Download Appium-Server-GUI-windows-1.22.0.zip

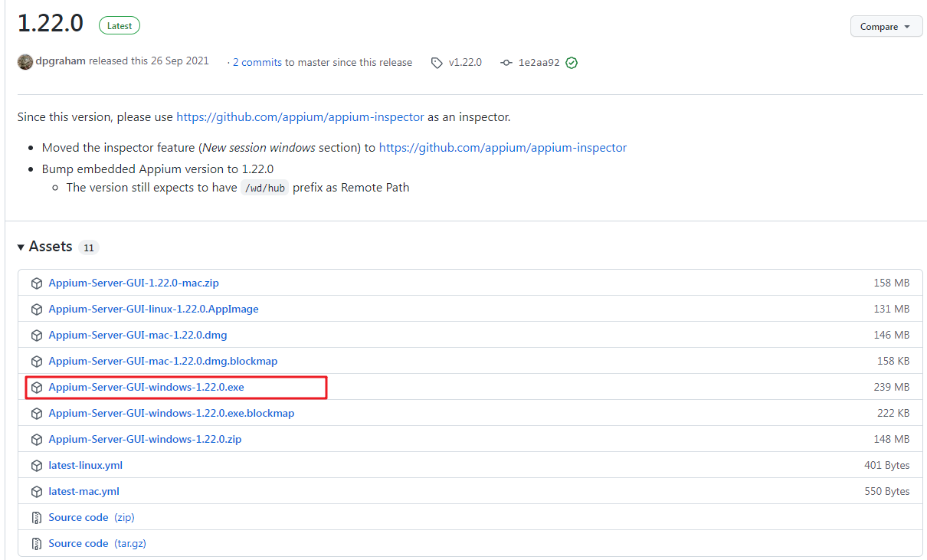(145, 439)
